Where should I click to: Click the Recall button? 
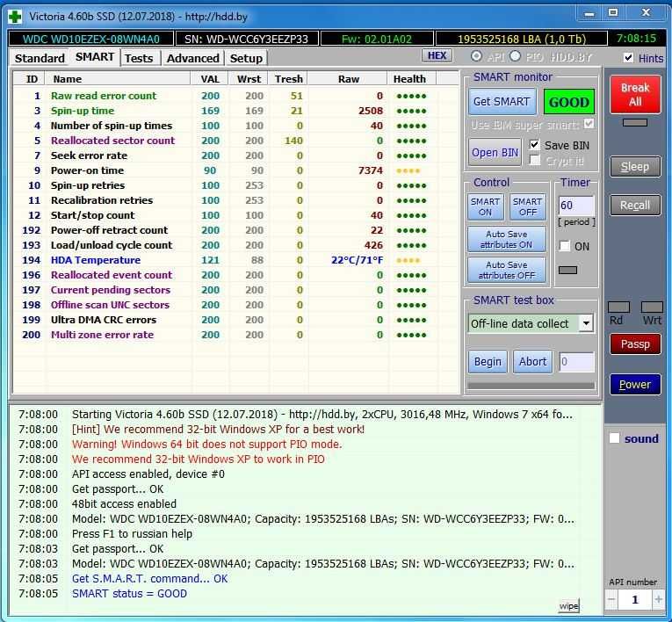pyautogui.click(x=635, y=206)
